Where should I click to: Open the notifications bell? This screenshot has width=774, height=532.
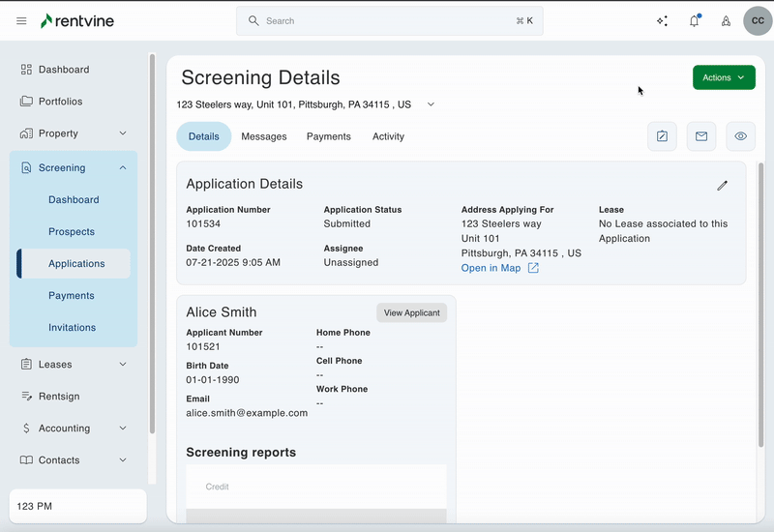click(x=694, y=21)
